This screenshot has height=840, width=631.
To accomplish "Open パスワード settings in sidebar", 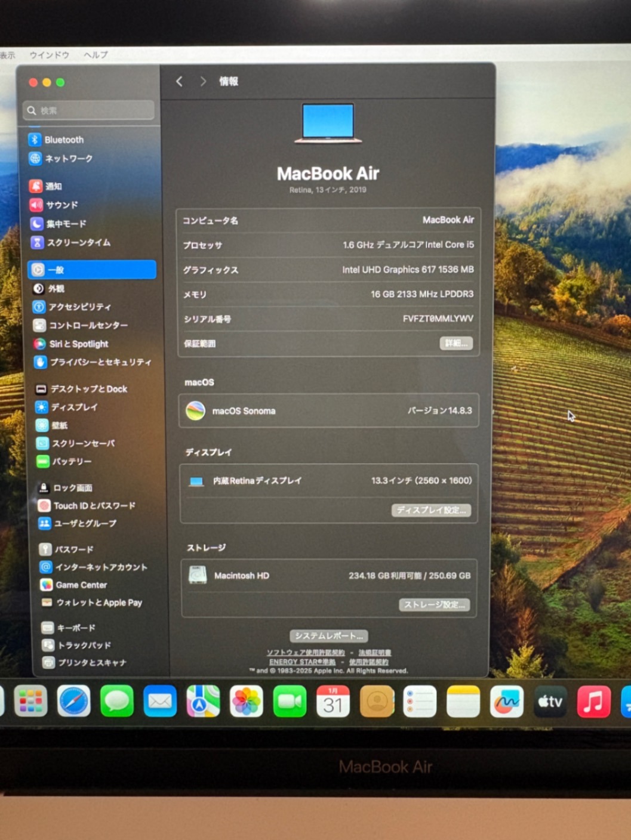I will click(67, 549).
